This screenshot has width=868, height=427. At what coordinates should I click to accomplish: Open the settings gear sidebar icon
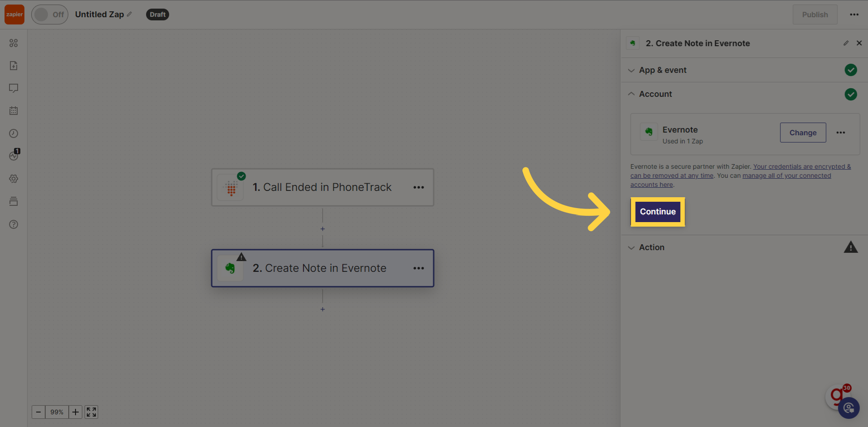[x=14, y=179]
